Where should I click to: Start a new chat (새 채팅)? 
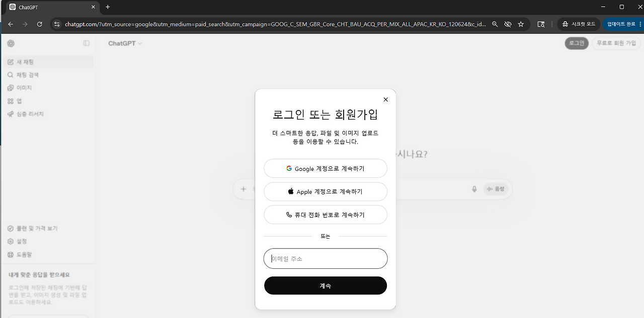[x=48, y=62]
